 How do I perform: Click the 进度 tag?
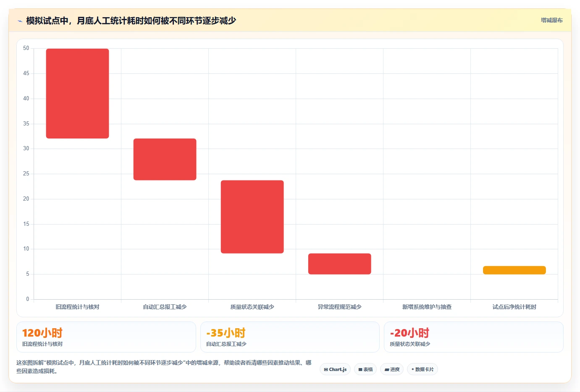pyautogui.click(x=392, y=369)
